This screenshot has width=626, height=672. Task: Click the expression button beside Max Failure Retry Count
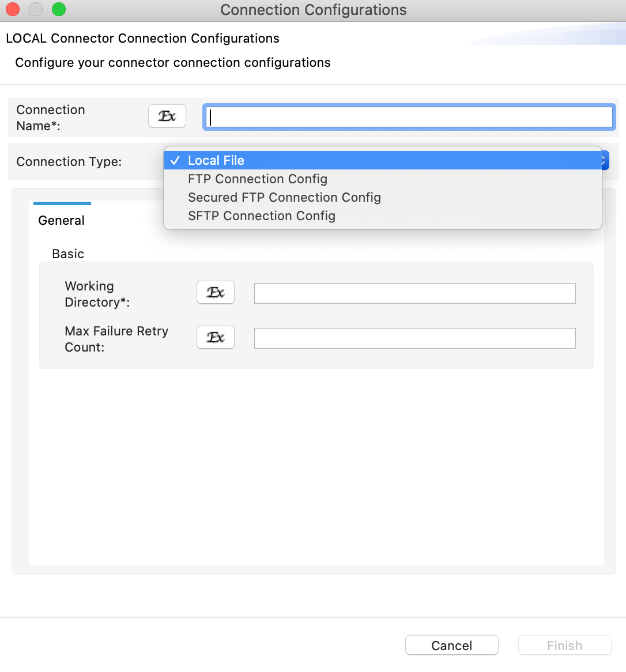(215, 337)
